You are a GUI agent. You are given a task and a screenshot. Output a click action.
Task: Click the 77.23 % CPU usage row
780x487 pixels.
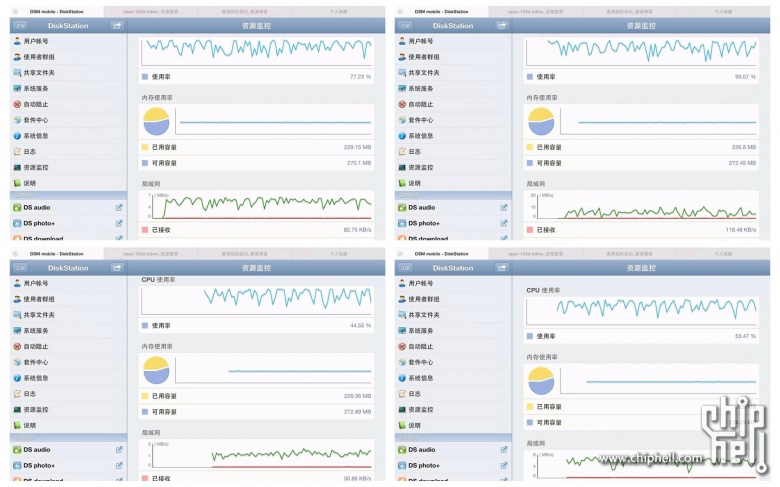[x=257, y=76]
